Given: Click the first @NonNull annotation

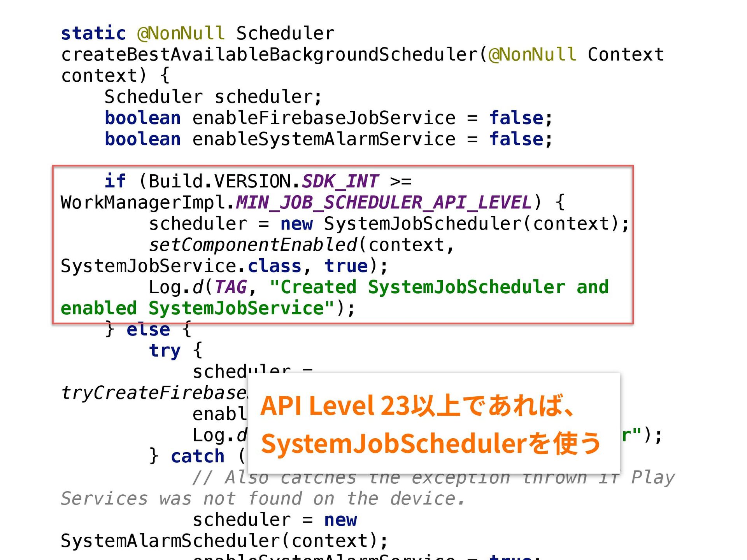Looking at the screenshot, I should coord(181,33).
